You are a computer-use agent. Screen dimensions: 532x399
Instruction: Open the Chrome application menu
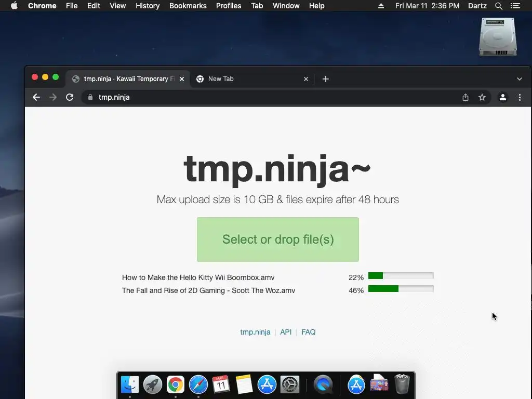[x=42, y=6]
